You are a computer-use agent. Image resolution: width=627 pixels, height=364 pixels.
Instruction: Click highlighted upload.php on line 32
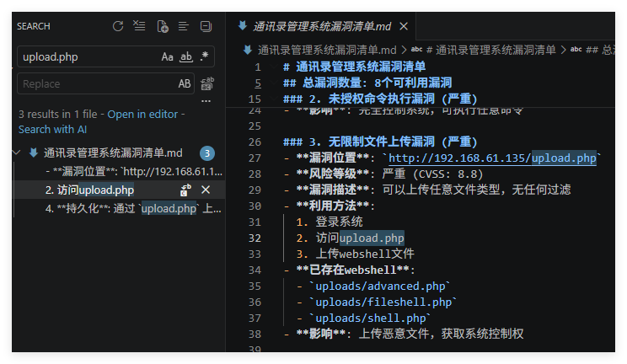coord(372,238)
